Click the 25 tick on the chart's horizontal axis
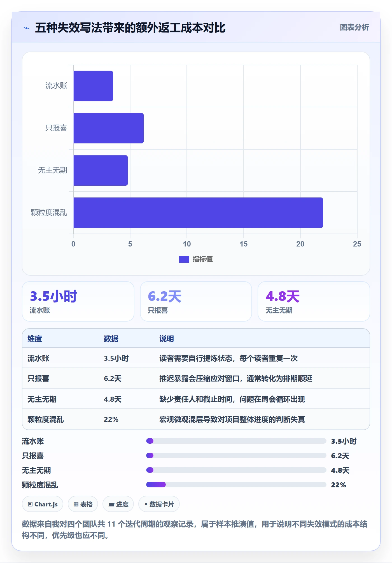Image resolution: width=392 pixels, height=563 pixels. pos(357,244)
